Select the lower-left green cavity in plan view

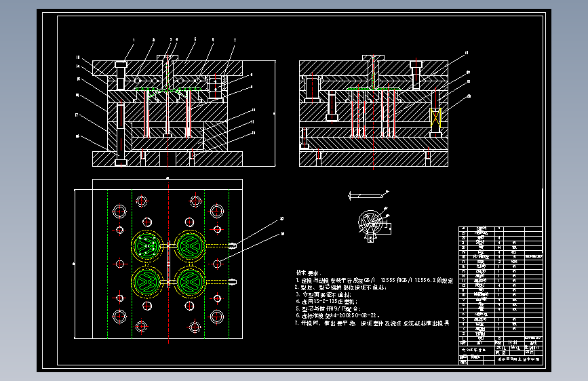(146, 282)
